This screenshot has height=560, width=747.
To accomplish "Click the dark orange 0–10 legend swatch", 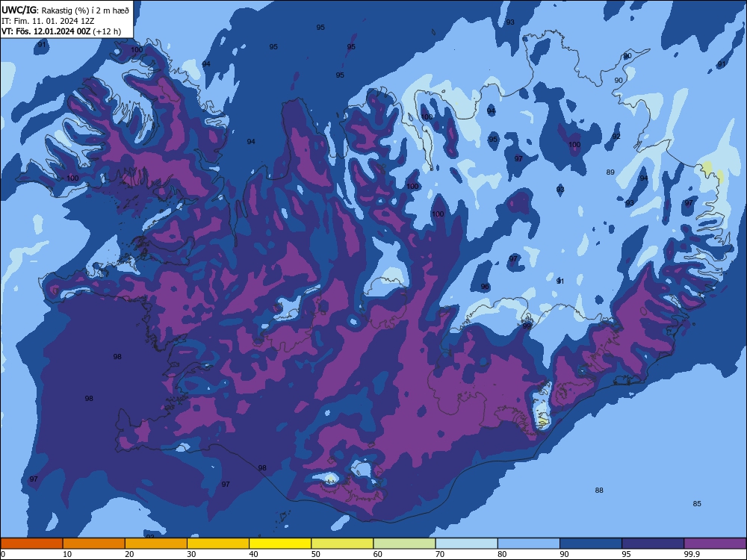I will pyautogui.click(x=31, y=544).
